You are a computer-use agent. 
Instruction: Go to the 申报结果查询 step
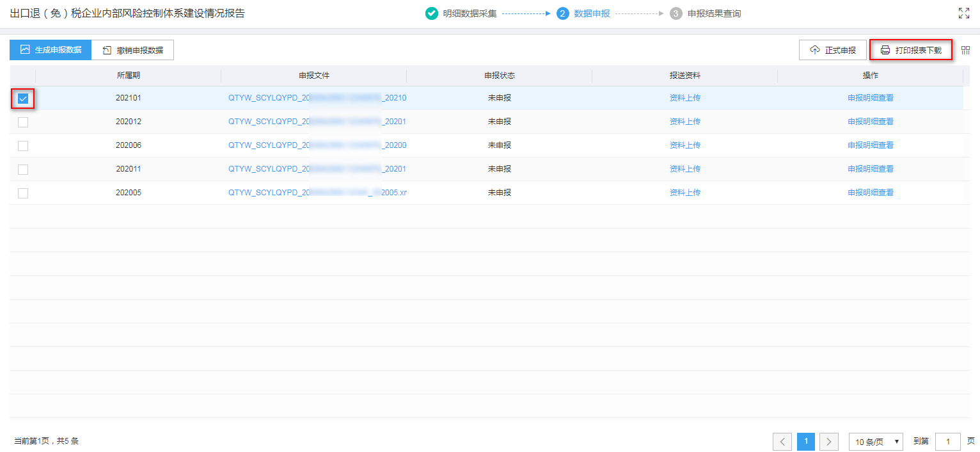(714, 13)
